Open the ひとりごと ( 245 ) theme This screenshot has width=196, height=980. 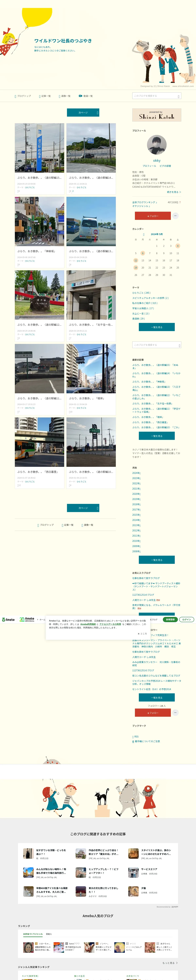click(142, 293)
